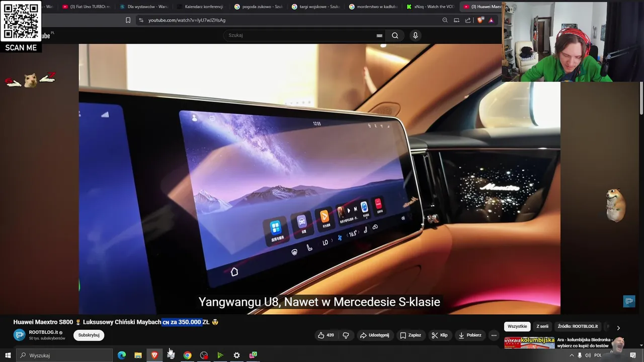Screen dimensions: 644x362
Task: Switch to the xNzq Watch the VOD browser tab
Action: pyautogui.click(x=430, y=7)
